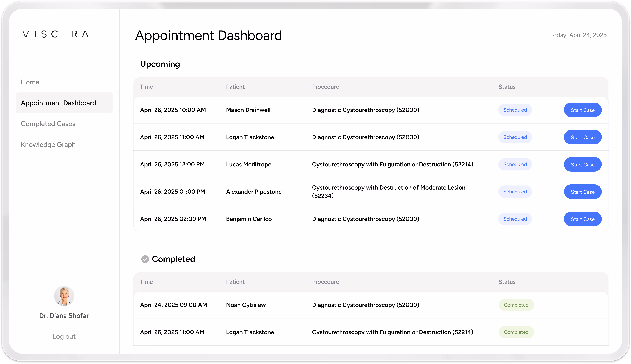Click the VISCERA logo

(55, 34)
